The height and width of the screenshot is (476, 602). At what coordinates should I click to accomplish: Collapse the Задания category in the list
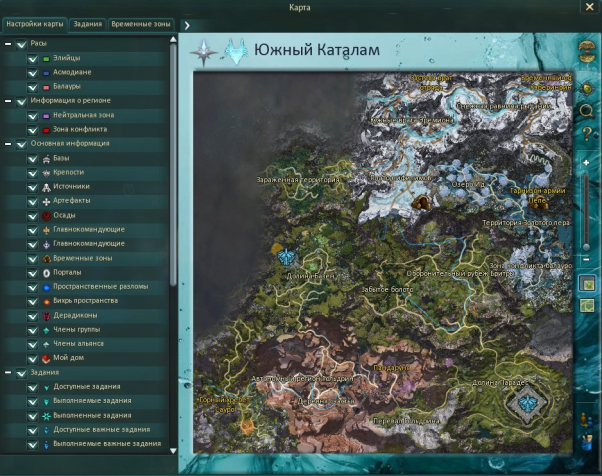point(8,372)
